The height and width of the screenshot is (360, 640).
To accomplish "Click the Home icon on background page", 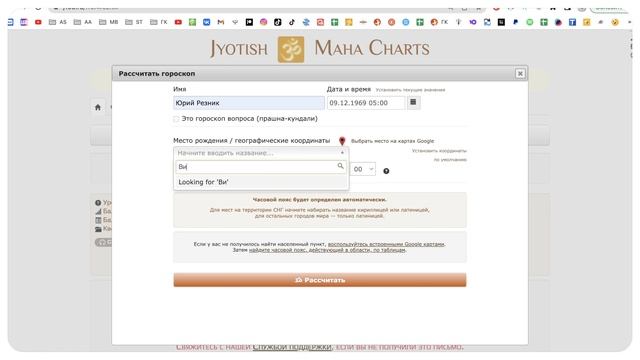I will (x=98, y=107).
